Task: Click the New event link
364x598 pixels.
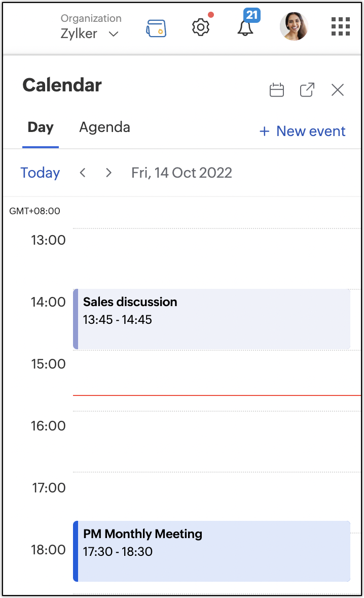Action: click(303, 131)
